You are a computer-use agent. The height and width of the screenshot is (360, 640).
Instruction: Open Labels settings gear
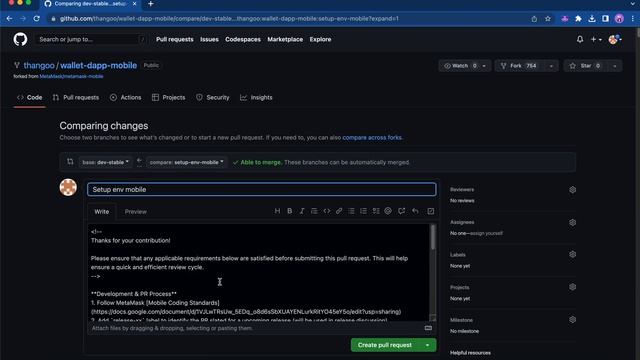[572, 254]
